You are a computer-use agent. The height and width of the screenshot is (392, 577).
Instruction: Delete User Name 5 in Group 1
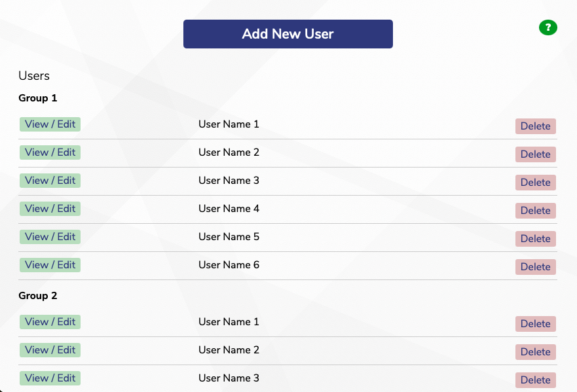[x=535, y=239]
